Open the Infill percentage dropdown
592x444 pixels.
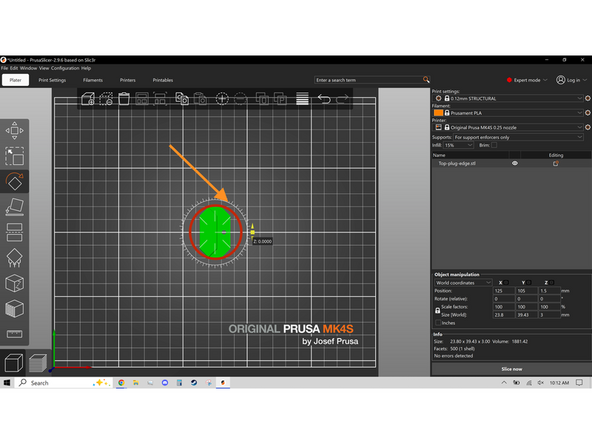point(458,145)
